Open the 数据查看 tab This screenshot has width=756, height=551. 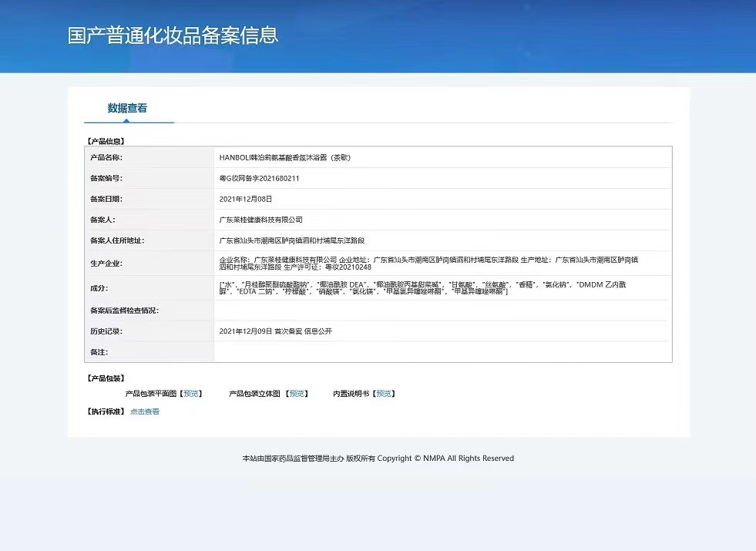pos(127,109)
